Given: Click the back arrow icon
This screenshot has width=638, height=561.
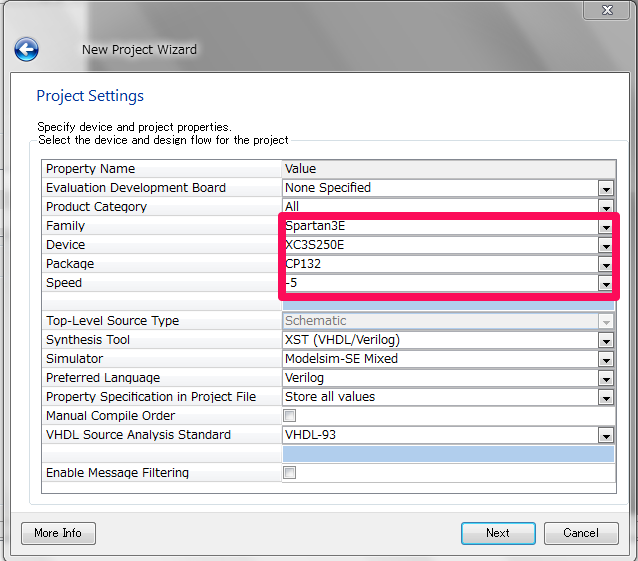Looking at the screenshot, I should (x=27, y=49).
